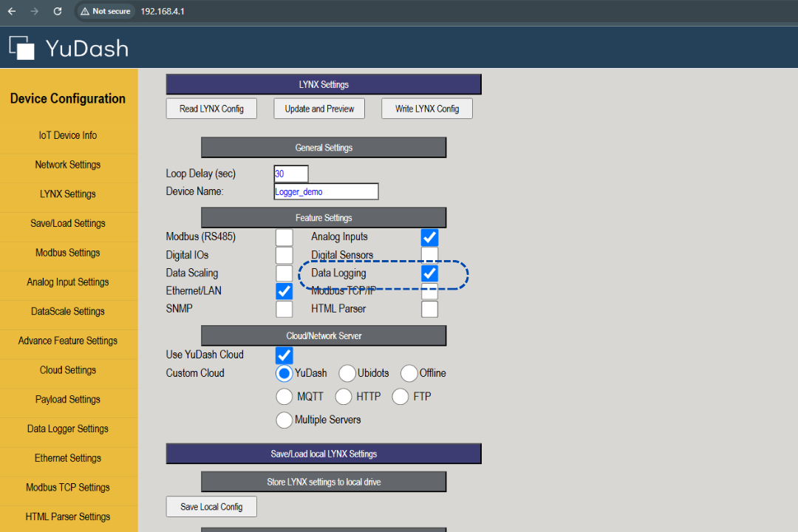Image resolution: width=798 pixels, height=532 pixels.
Task: Choose the Ubidots cloud option
Action: [347, 373]
